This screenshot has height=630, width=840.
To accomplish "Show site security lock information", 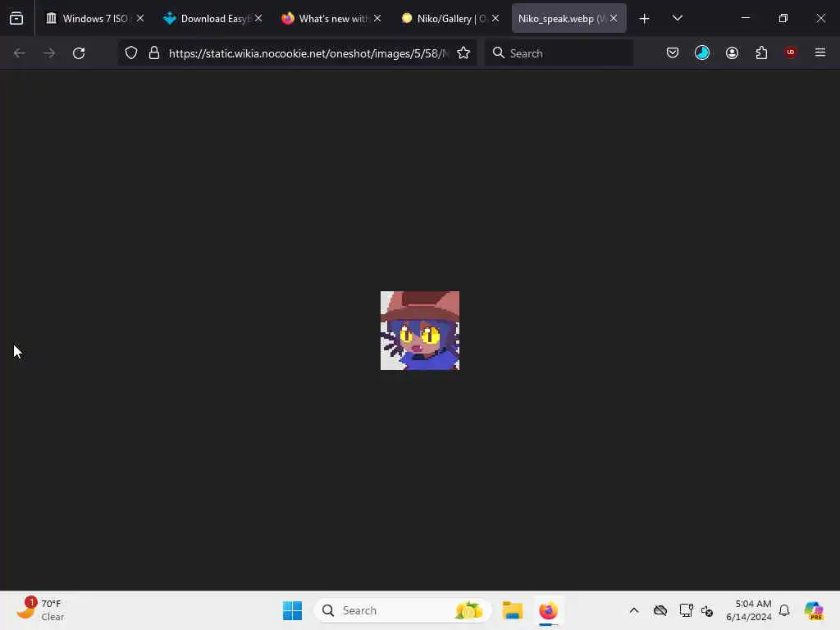I will [154, 53].
